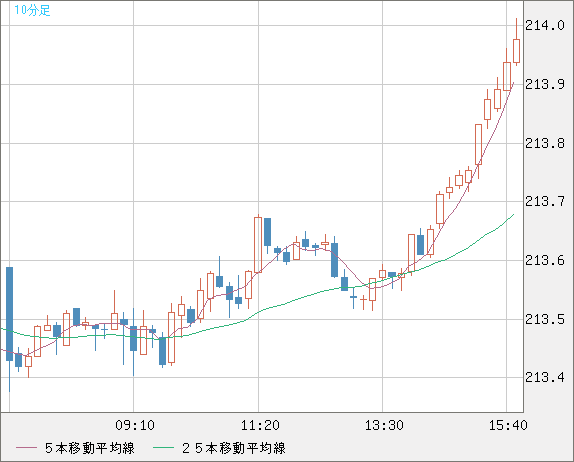Click the 25本移動平均線 legend label

234,448
